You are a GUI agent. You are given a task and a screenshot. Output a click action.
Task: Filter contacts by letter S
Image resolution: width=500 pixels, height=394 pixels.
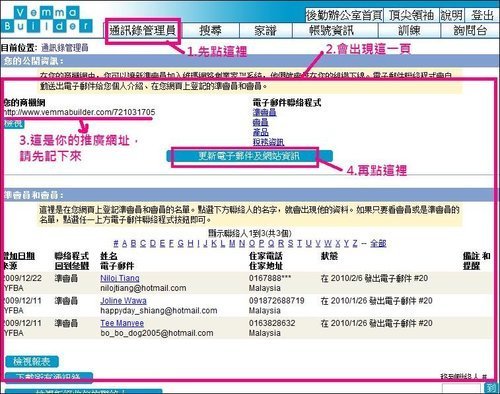(290, 243)
